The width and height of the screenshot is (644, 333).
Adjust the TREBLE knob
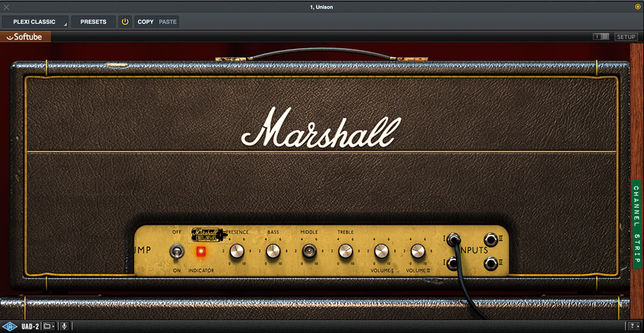346,250
